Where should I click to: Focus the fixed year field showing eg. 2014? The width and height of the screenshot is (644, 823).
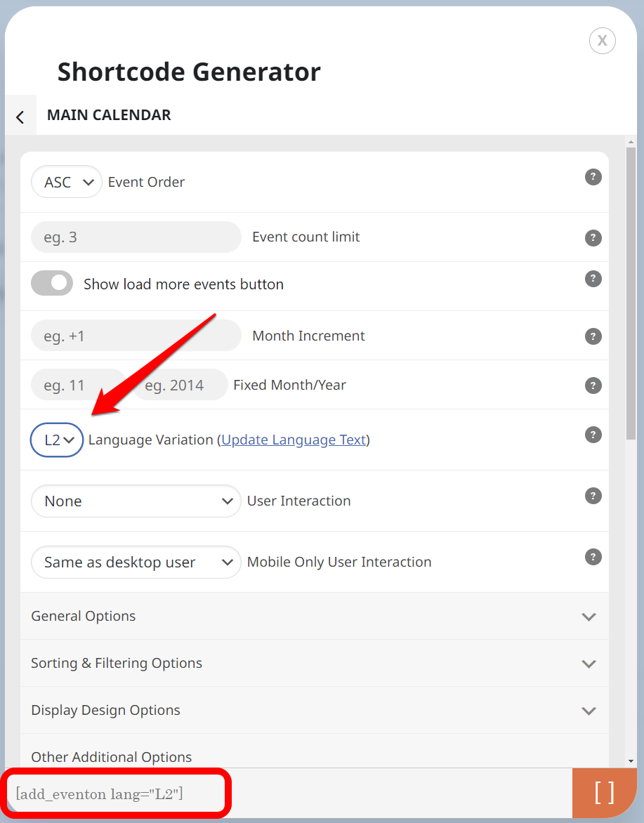(180, 385)
